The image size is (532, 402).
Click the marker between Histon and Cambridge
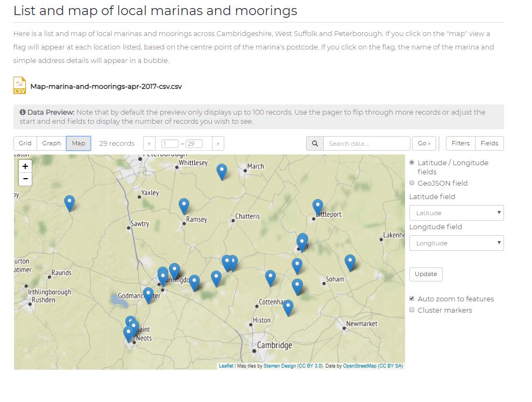click(288, 306)
